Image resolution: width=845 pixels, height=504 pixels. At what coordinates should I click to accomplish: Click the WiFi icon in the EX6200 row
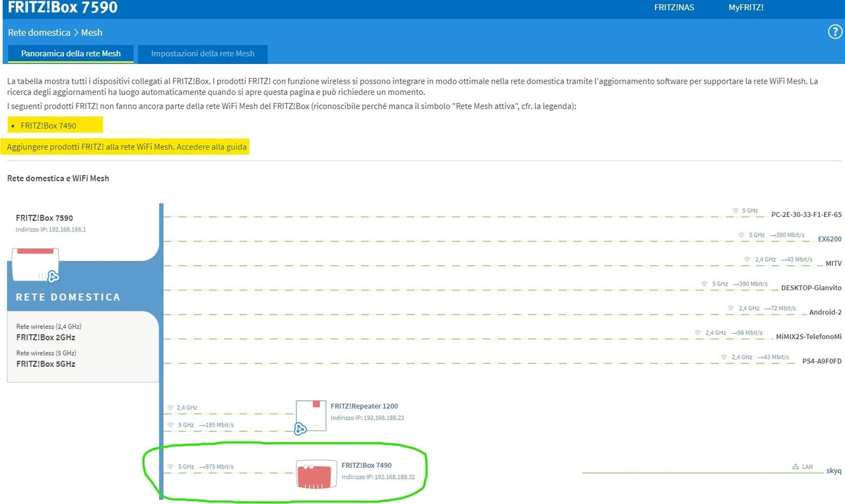741,235
